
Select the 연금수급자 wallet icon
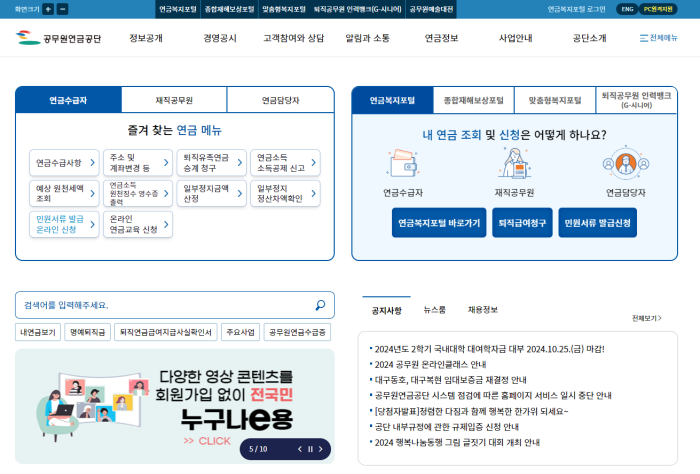pyautogui.click(x=403, y=163)
